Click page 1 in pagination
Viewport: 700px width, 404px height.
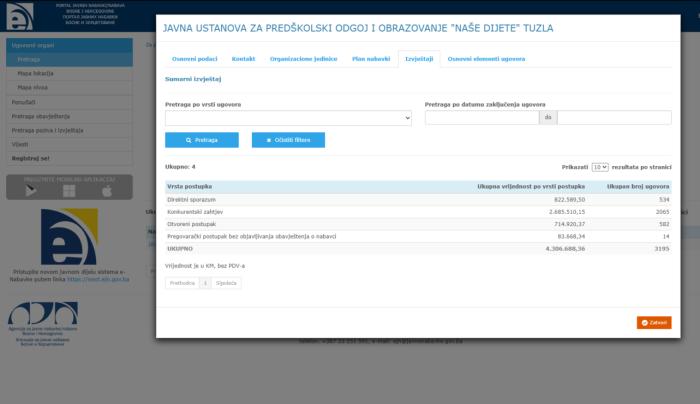[205, 283]
